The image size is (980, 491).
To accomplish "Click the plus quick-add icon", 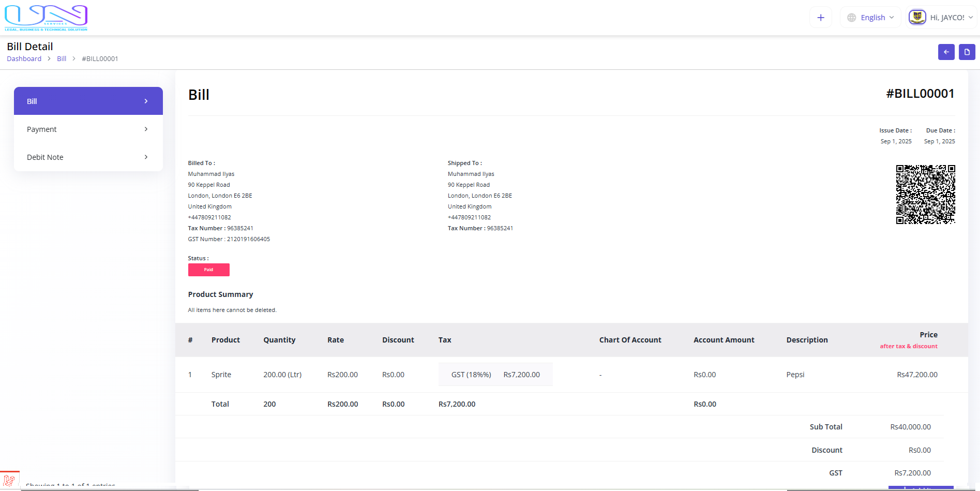I will pos(820,18).
